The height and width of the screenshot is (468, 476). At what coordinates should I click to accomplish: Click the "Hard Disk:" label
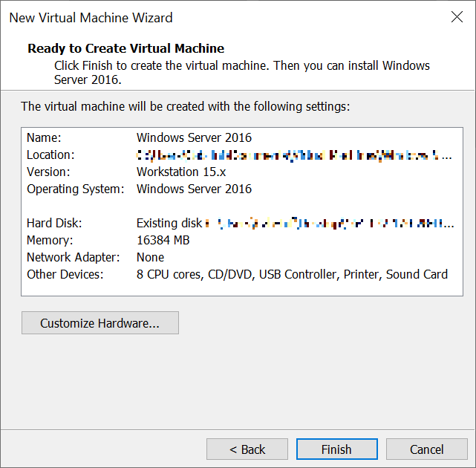pos(54,223)
